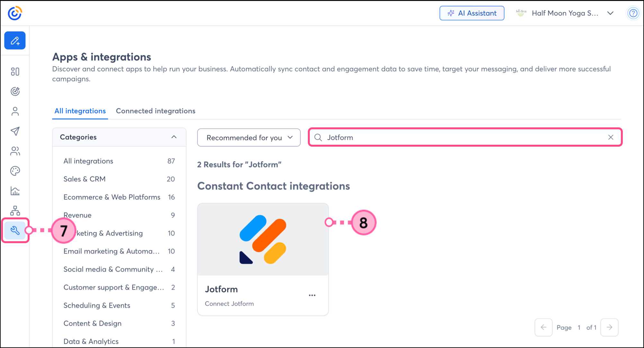The width and height of the screenshot is (644, 348).
Task: Click the Jotform card title
Action: 221,289
